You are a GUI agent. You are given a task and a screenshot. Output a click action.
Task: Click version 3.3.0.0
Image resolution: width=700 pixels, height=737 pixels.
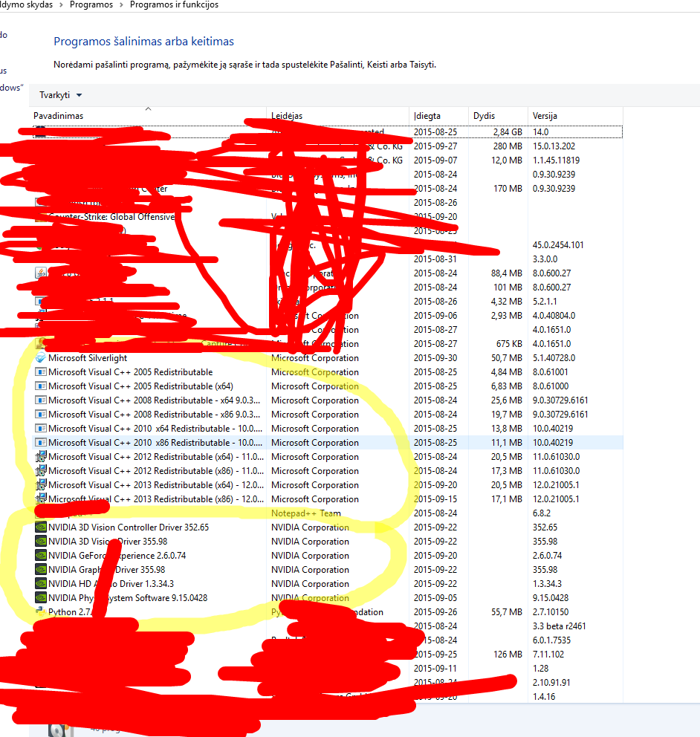point(545,259)
